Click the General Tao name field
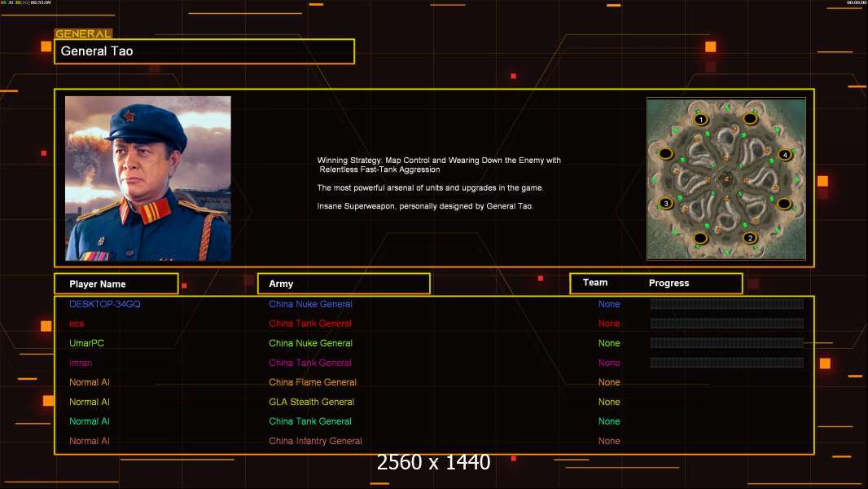 pos(204,51)
